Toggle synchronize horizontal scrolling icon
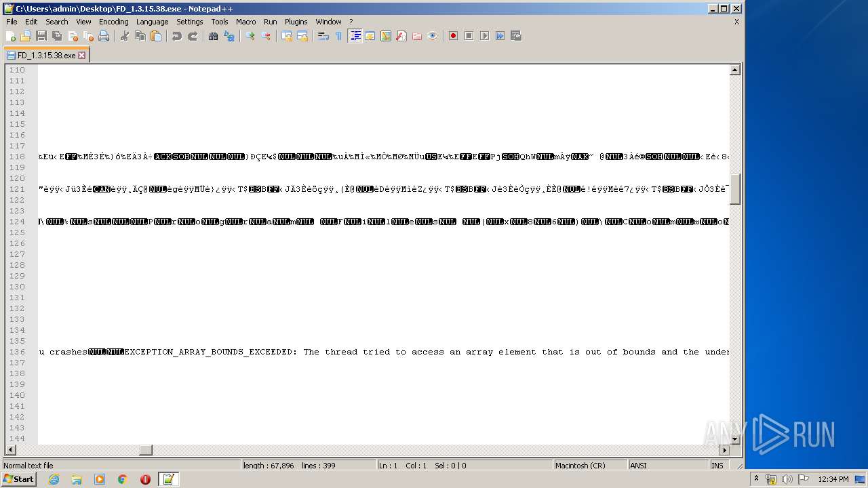This screenshot has height=488, width=868. click(x=302, y=36)
